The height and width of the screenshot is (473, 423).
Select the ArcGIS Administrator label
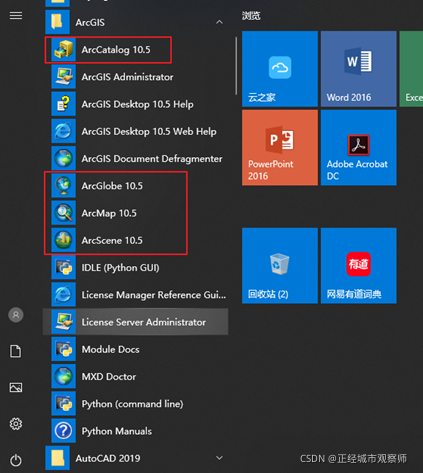127,77
